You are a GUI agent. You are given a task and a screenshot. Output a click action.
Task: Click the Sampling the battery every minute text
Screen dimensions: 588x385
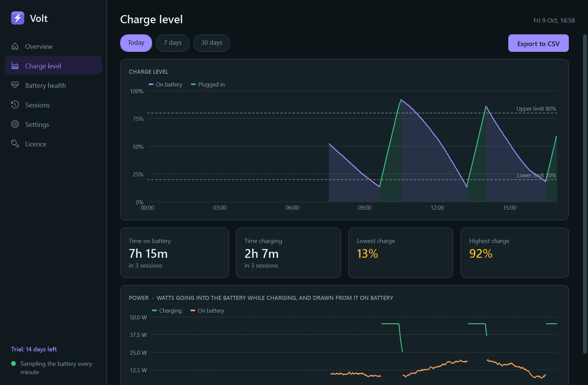(x=56, y=368)
